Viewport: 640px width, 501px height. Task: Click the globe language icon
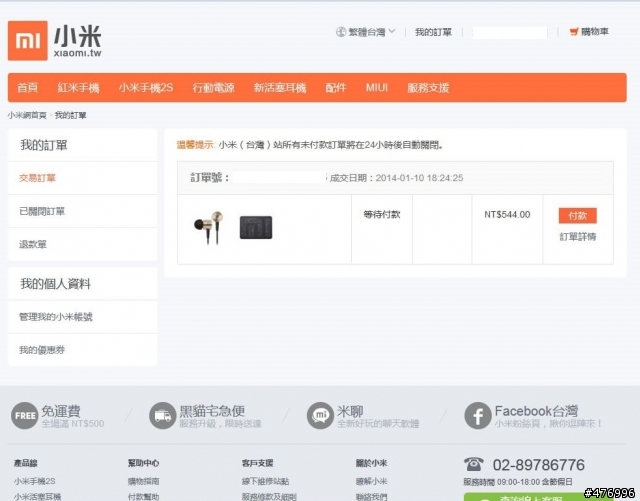click(x=341, y=32)
